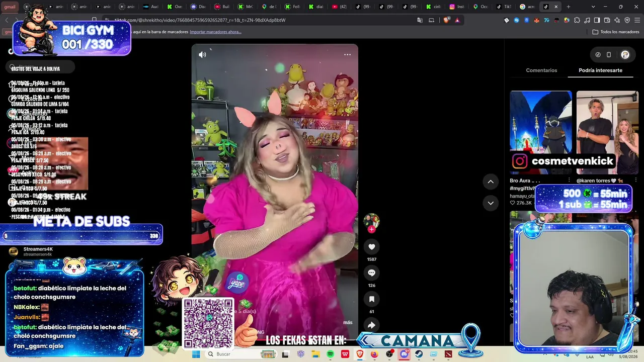Click "Importar marcadores ahora..." link
Screen dimensions: 644x362
(215, 32)
